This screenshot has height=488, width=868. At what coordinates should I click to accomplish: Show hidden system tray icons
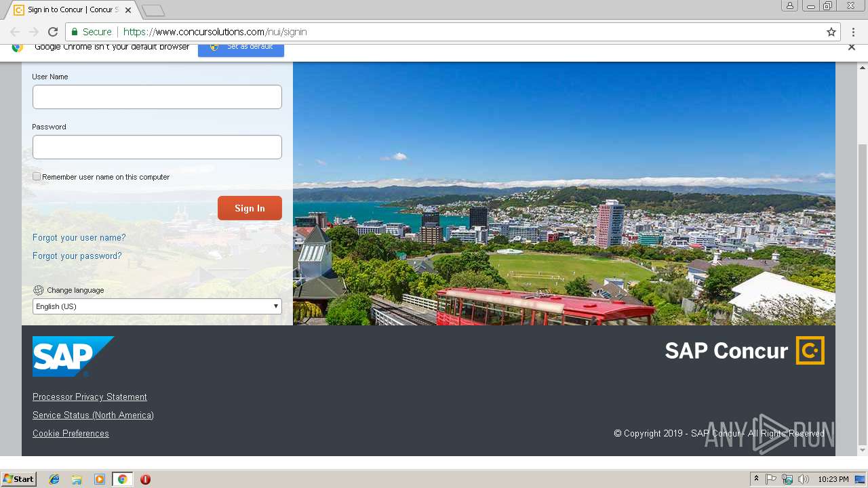click(x=756, y=479)
